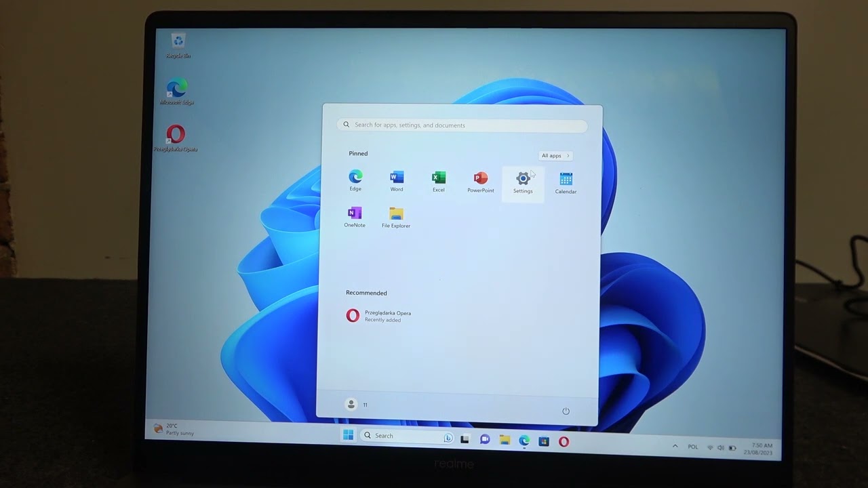
Task: Open the Chat taskbar icon
Action: coord(484,439)
